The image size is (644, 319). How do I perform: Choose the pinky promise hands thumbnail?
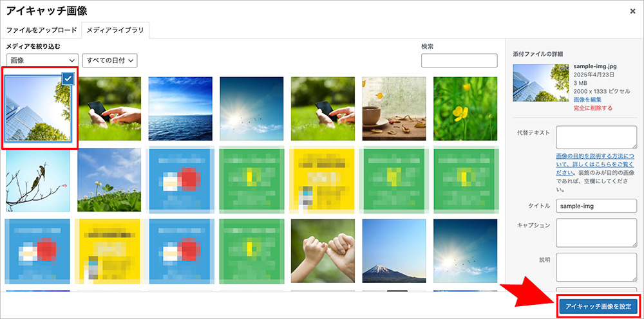pyautogui.click(x=323, y=251)
